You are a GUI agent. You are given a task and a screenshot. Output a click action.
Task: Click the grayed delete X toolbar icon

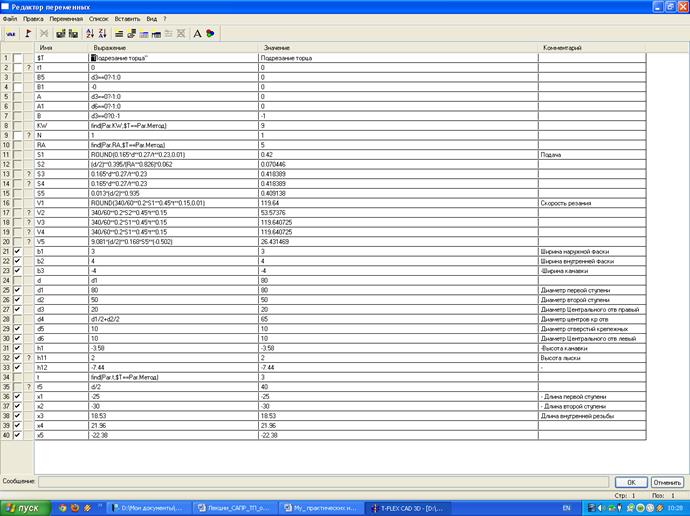click(x=44, y=33)
